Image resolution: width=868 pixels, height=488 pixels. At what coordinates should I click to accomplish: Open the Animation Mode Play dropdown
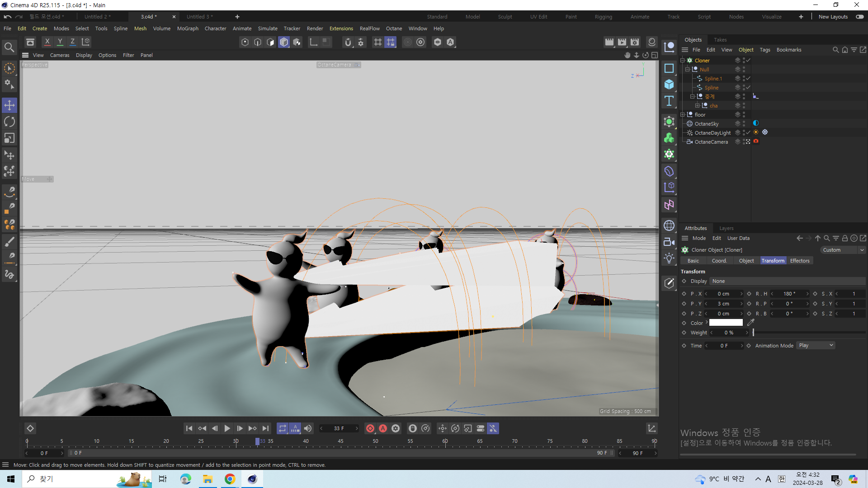[x=816, y=345]
